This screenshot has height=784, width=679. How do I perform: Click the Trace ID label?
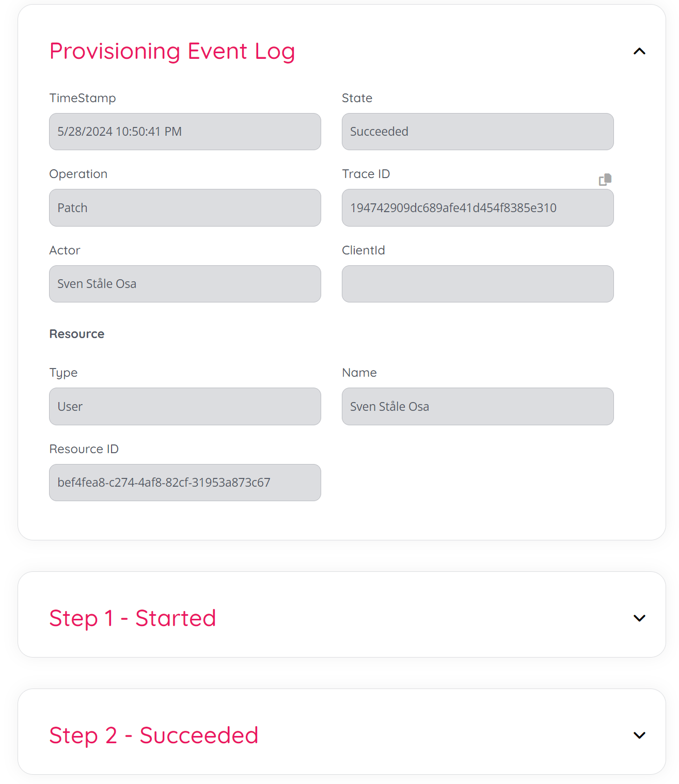click(366, 174)
